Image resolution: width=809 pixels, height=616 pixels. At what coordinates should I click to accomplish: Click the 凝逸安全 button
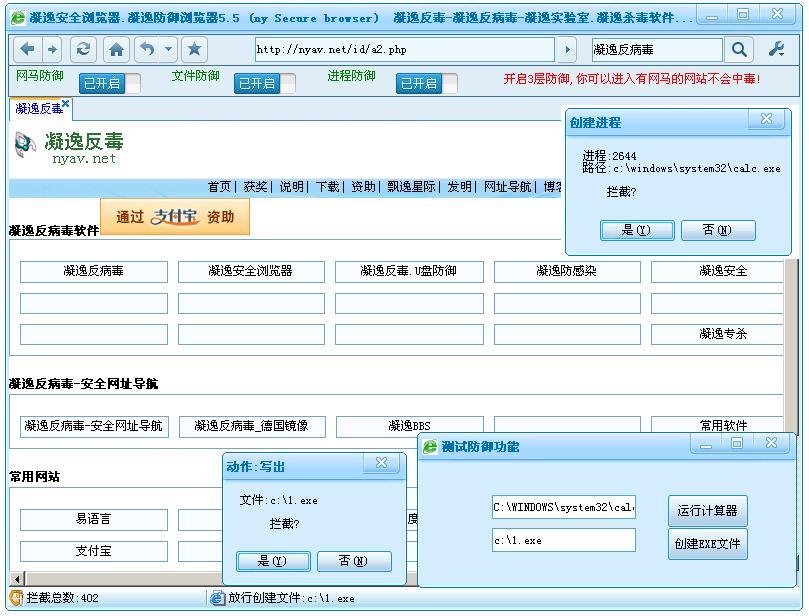point(718,271)
